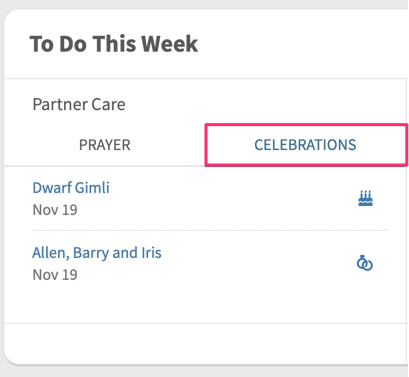409x377 pixels.
Task: Open the Allen, Barry and Iris link
Action: pos(97,253)
